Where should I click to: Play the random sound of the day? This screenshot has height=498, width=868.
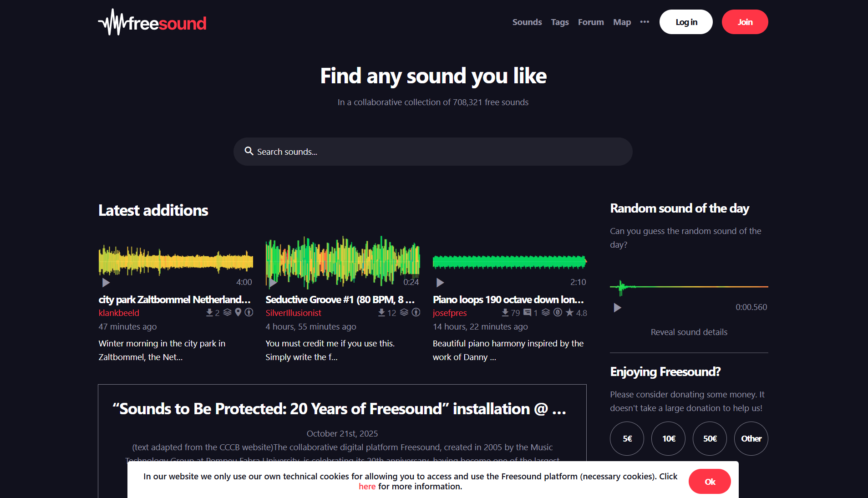click(x=617, y=308)
